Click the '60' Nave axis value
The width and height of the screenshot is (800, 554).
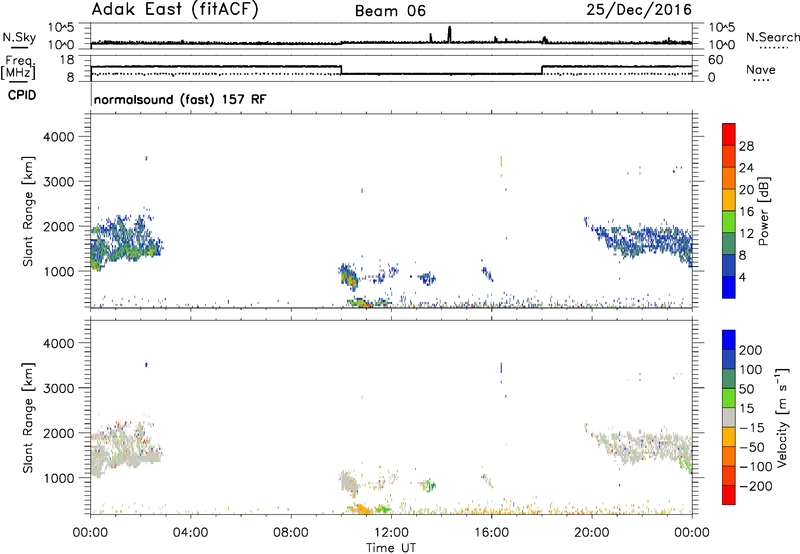tap(715, 60)
